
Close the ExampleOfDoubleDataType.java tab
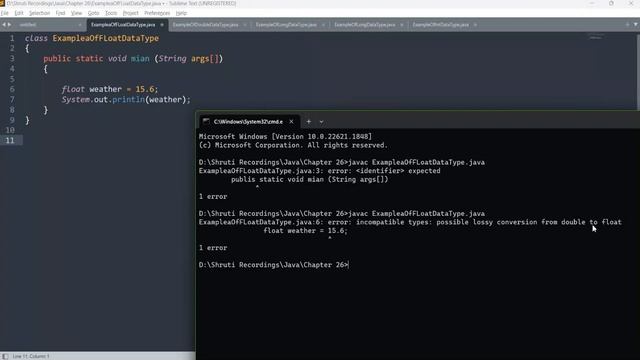(x=245, y=25)
